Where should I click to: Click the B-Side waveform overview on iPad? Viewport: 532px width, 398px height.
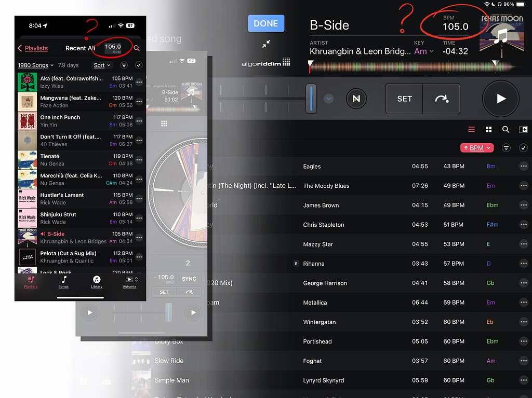[x=414, y=67]
